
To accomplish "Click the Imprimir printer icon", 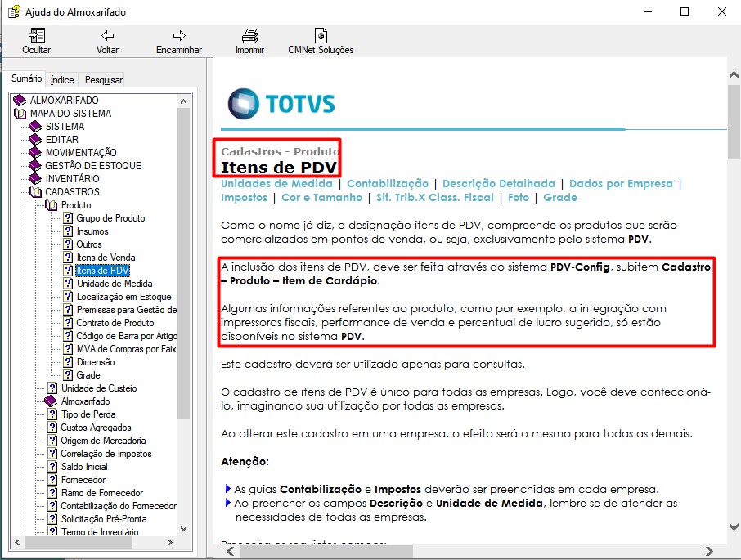I will point(250,35).
